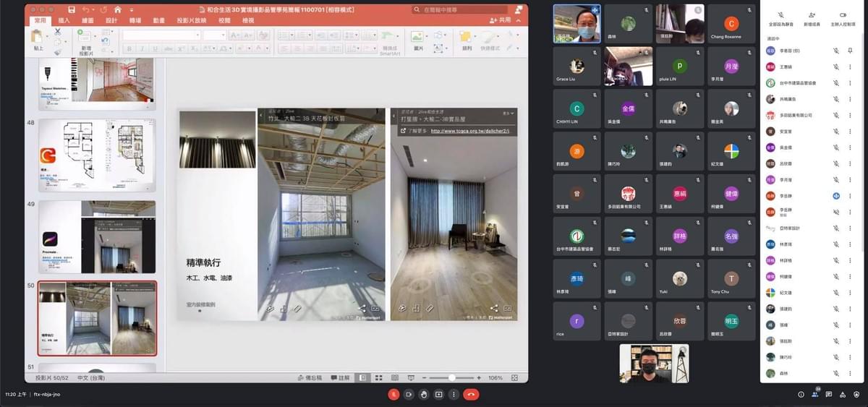Open the people panel icon in Meet

815,395
